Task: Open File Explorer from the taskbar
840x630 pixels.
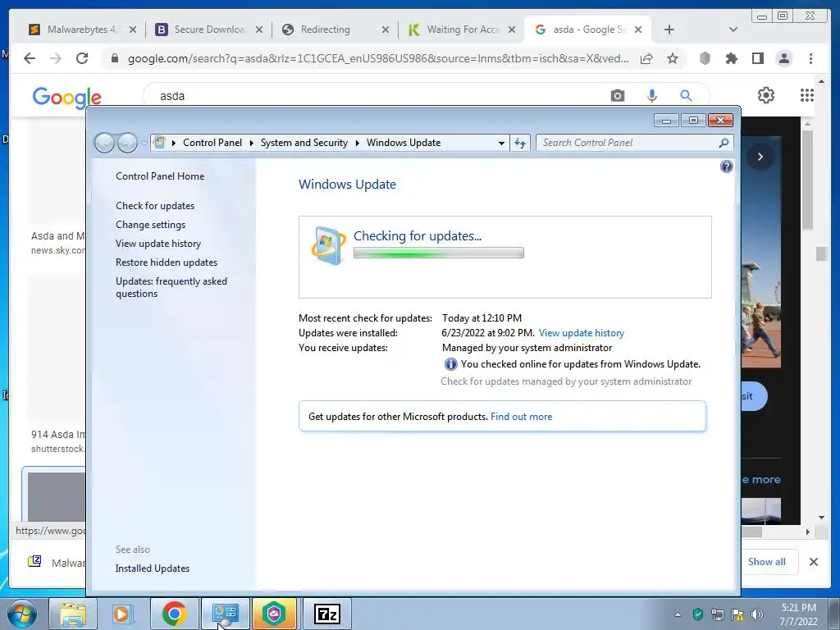Action: click(x=72, y=614)
